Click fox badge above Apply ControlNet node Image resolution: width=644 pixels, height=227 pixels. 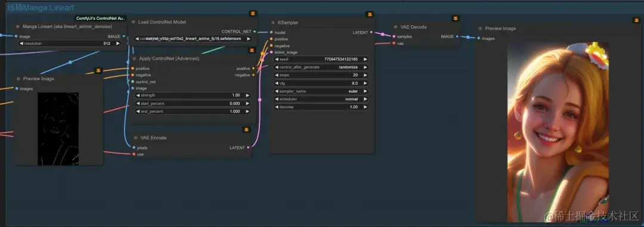pyautogui.click(x=252, y=50)
